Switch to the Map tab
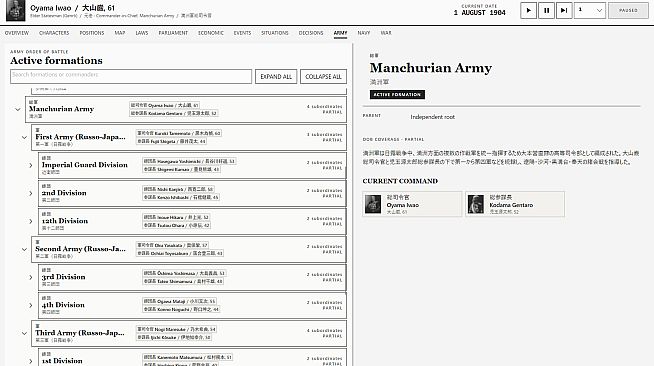This screenshot has width=654, height=366. [120, 33]
